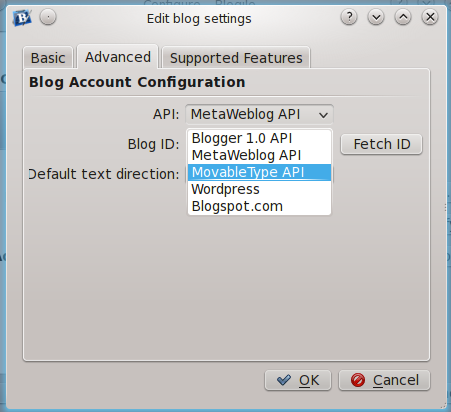Image resolution: width=451 pixels, height=412 pixels.
Task: Click the Blogilo app icon in title bar
Action: tap(22, 18)
